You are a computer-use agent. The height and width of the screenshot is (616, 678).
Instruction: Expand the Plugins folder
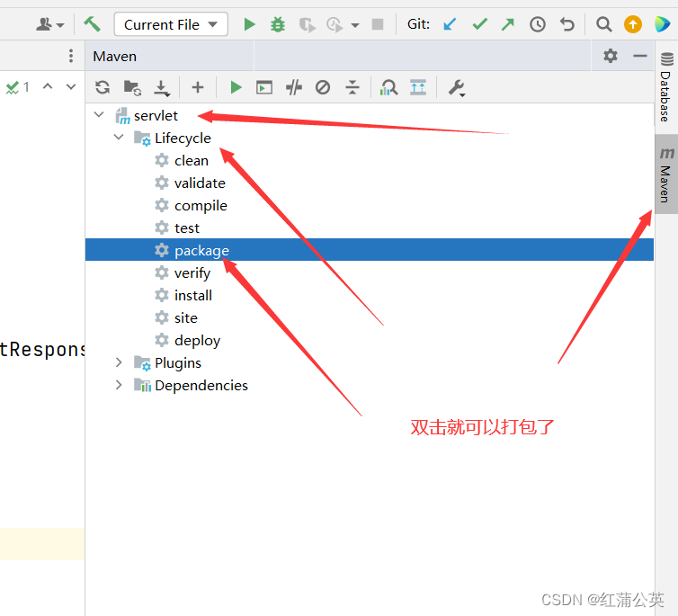(119, 362)
